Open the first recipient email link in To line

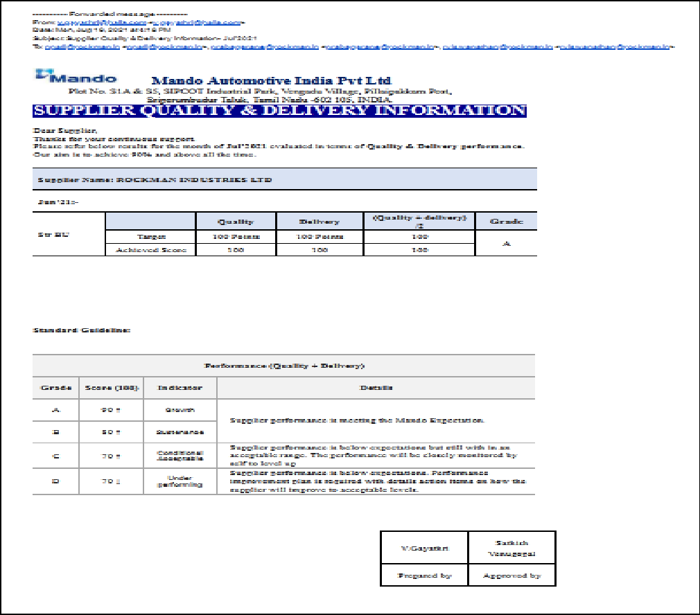click(x=82, y=46)
